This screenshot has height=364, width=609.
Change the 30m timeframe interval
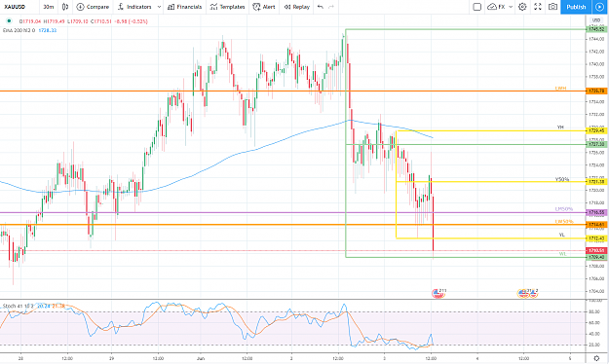click(48, 7)
